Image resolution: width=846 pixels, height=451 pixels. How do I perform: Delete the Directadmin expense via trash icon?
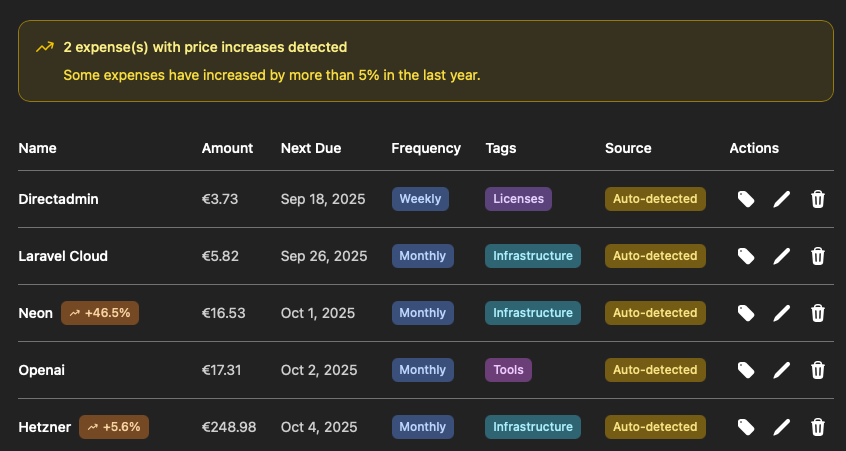[817, 199]
